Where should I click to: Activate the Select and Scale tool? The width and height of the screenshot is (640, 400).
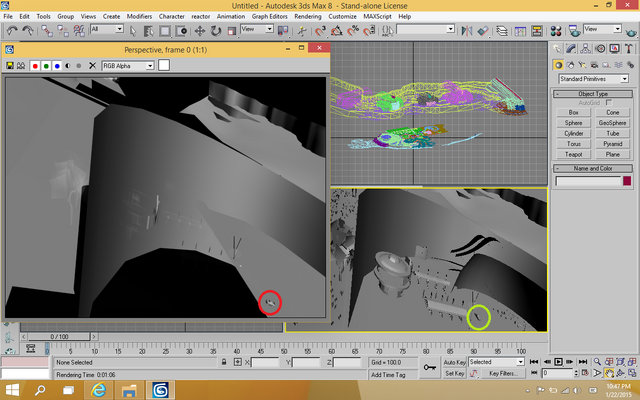pyautogui.click(x=232, y=31)
